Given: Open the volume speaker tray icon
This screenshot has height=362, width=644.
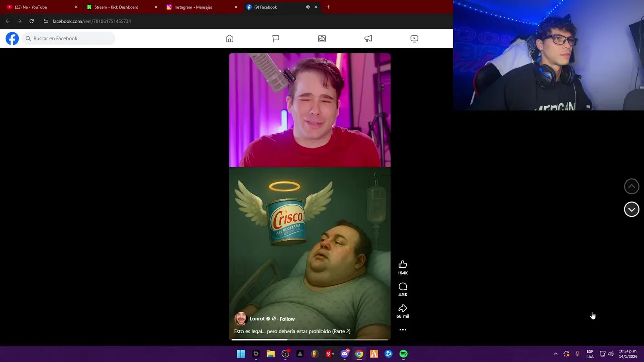Looking at the screenshot, I should coord(611,354).
